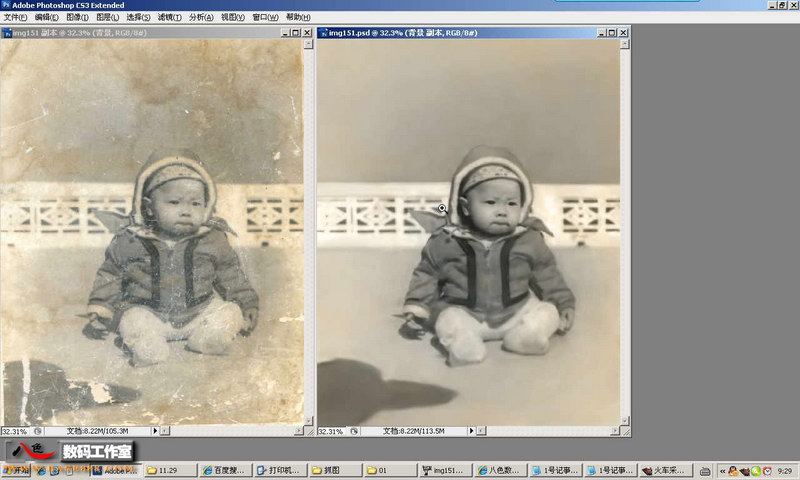Open the 打印机... taskbar button
This screenshot has width=800, height=480.
281,470
